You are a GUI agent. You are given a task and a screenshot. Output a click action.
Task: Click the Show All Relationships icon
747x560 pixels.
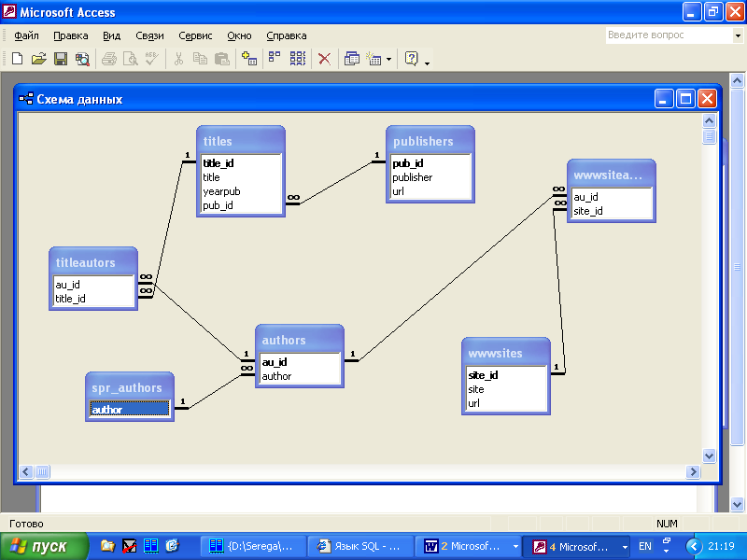point(298,59)
